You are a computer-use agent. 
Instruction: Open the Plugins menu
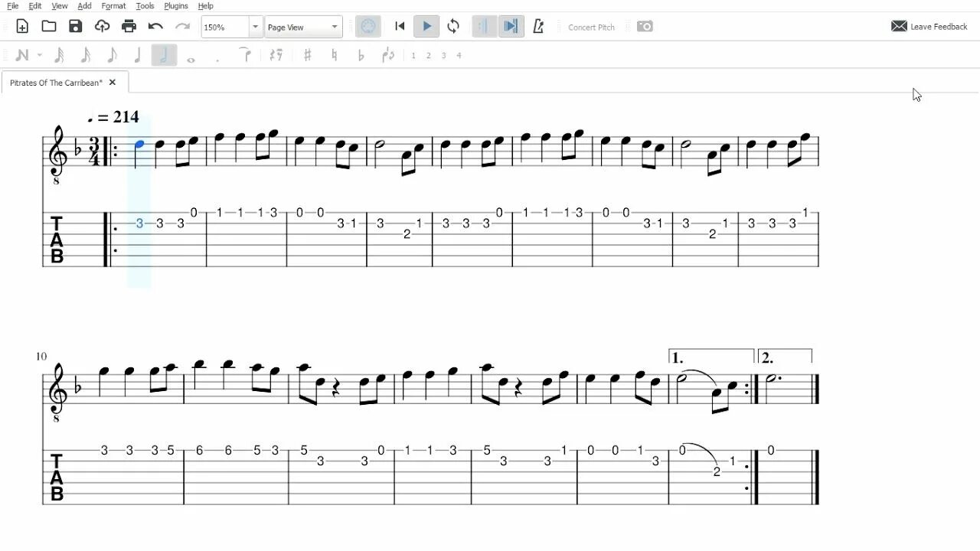tap(176, 6)
